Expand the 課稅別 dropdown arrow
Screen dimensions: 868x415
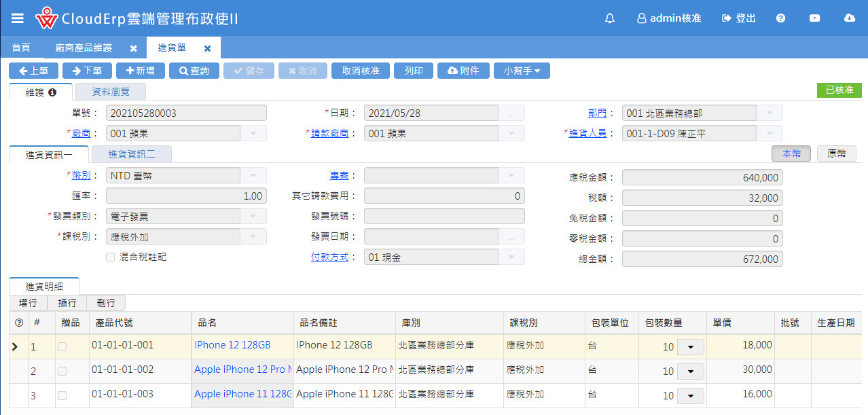click(253, 236)
